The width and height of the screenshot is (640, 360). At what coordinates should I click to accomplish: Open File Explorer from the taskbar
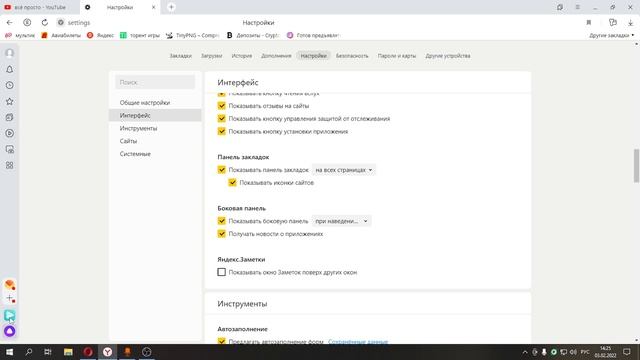click(68, 352)
